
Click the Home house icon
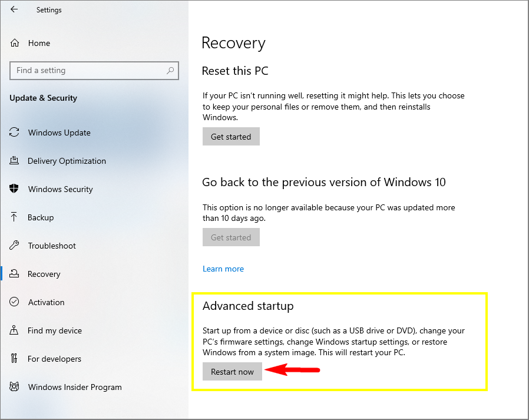pos(15,43)
